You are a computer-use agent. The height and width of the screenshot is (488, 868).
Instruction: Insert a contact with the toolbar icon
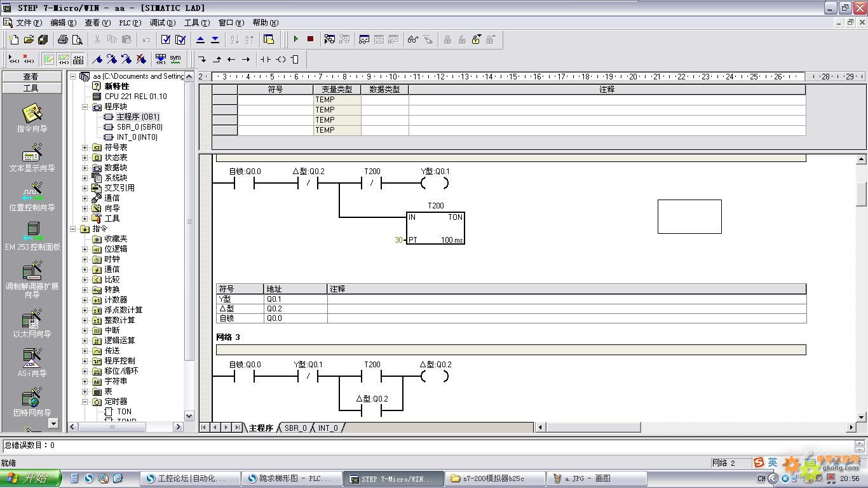tap(266, 59)
